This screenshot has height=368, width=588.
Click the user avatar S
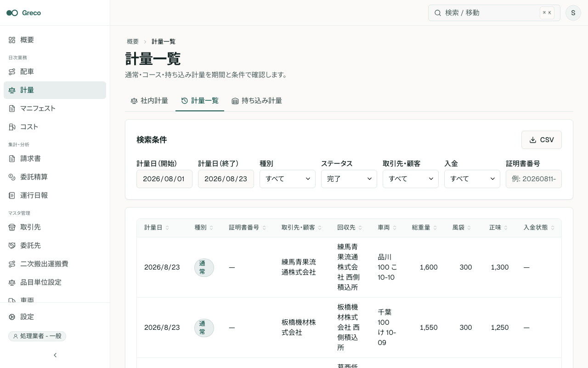coord(573,13)
